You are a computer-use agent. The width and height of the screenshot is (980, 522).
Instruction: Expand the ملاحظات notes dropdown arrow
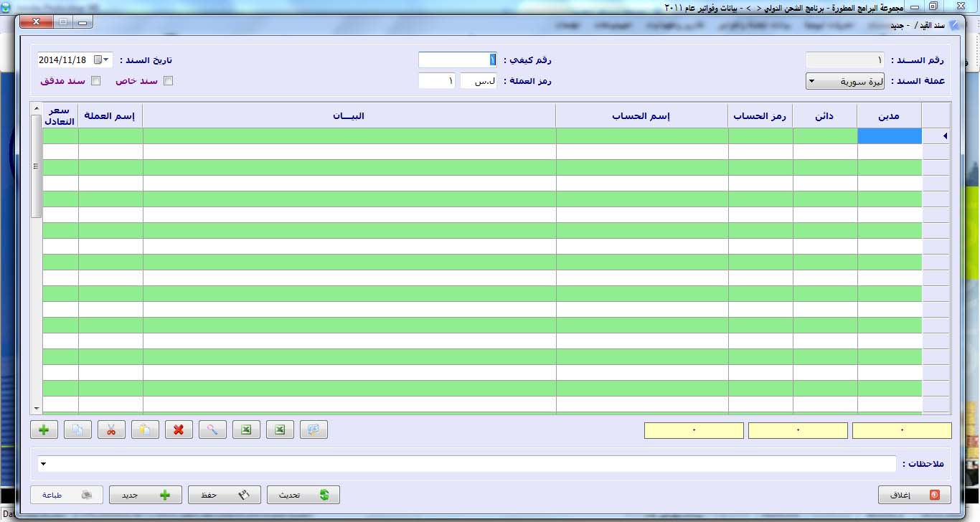43,464
